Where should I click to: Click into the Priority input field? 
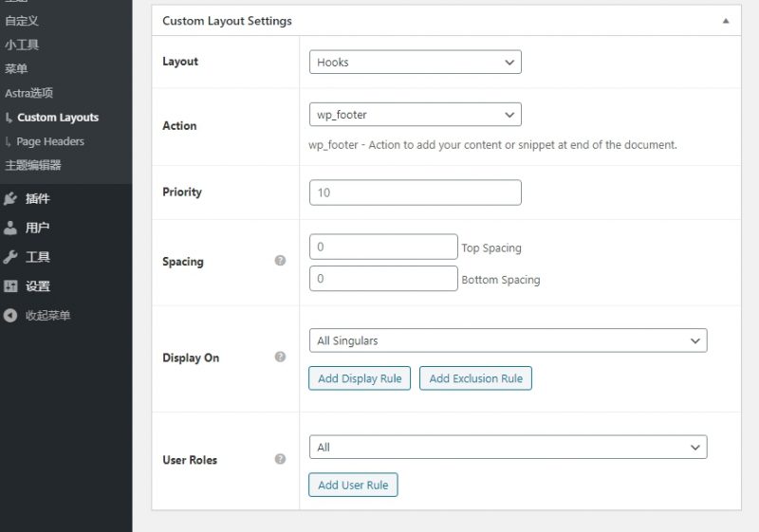[x=415, y=193]
